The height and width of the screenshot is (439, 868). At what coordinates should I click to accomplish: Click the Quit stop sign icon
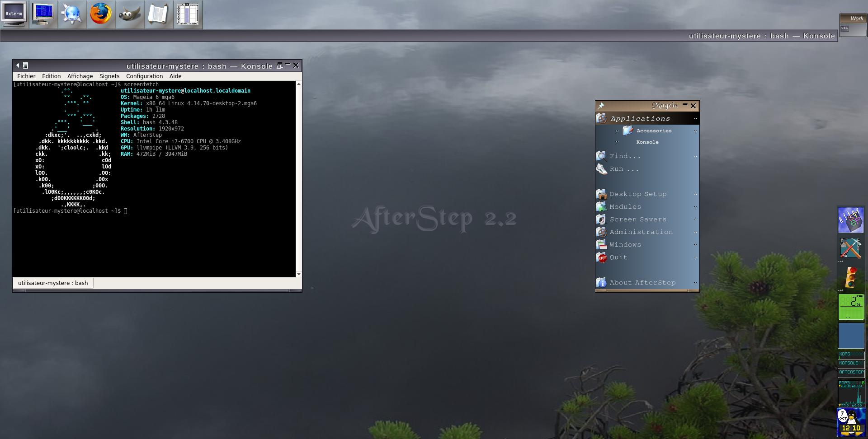tap(602, 257)
